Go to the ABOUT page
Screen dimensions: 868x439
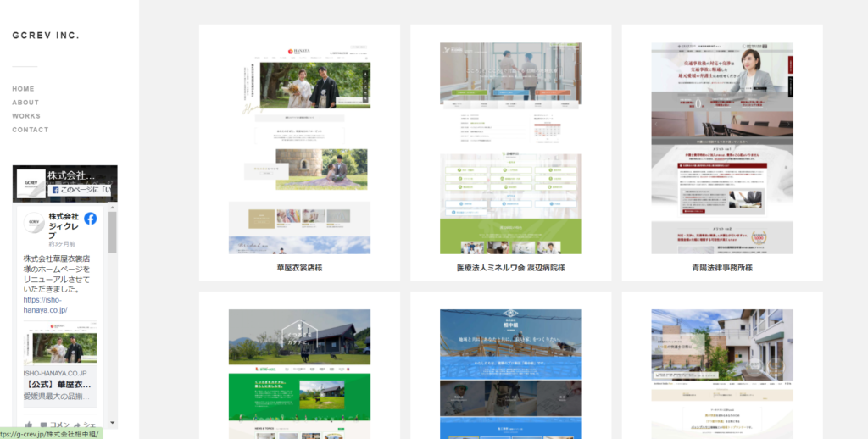[25, 103]
